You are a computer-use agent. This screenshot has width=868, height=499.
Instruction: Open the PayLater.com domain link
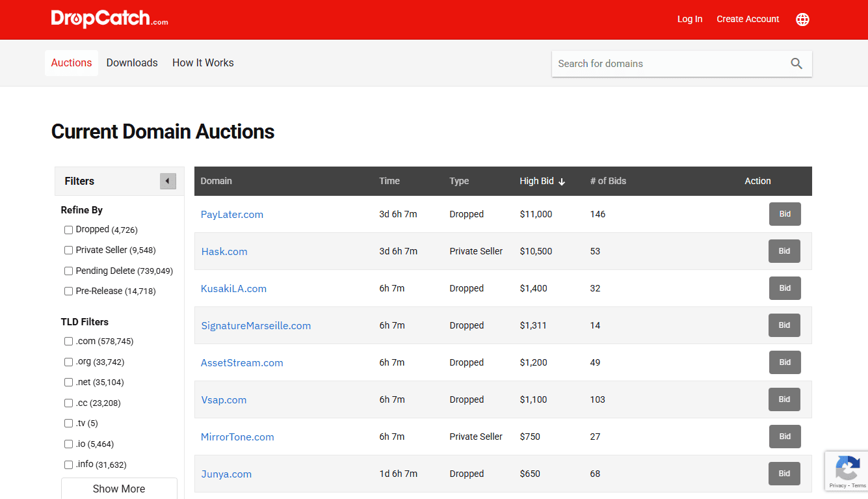tap(232, 215)
